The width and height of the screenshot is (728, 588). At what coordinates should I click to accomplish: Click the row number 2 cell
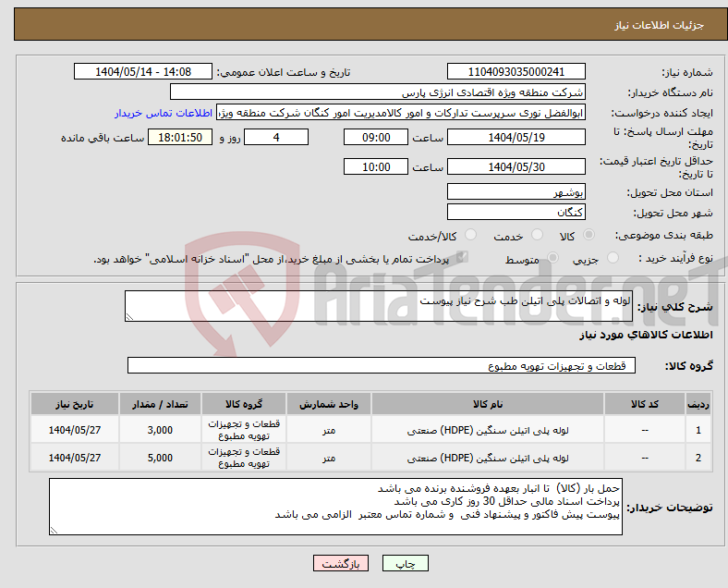[x=698, y=458]
